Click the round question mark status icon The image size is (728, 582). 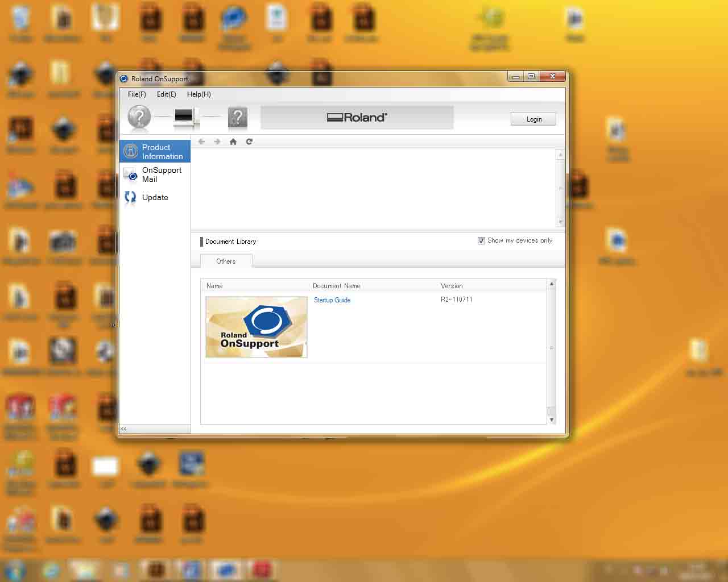pos(139,117)
